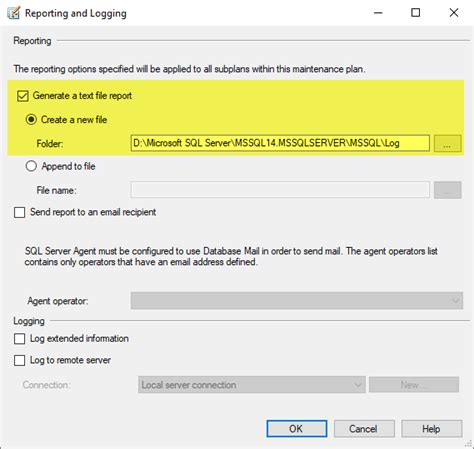
Task: Minimize the Reporting and Logging window
Action: point(378,13)
